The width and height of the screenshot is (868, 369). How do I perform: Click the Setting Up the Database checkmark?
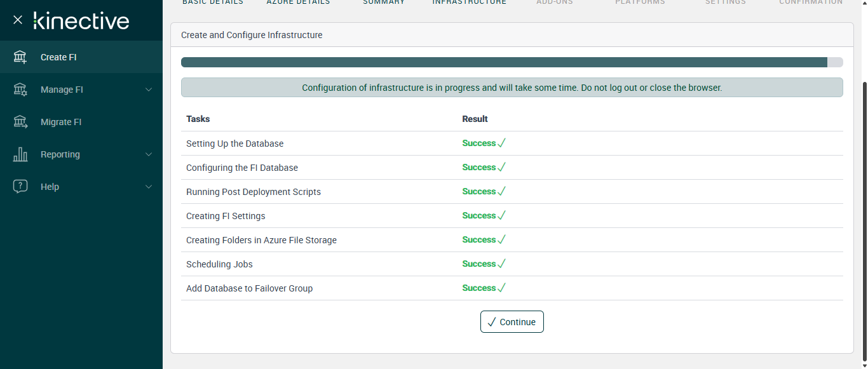coord(501,143)
